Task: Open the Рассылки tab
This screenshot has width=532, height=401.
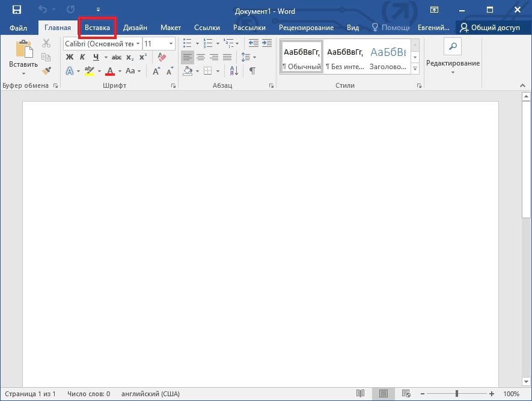Action: (x=249, y=28)
